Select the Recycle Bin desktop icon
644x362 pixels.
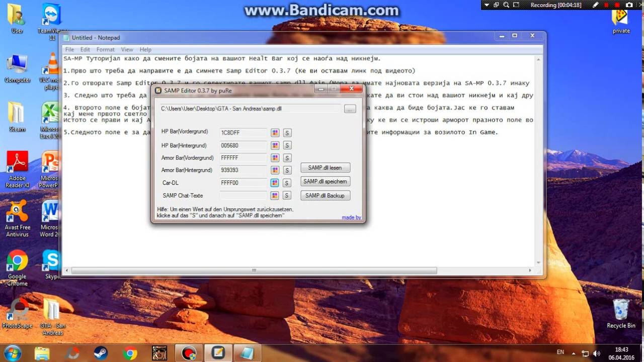621,314
